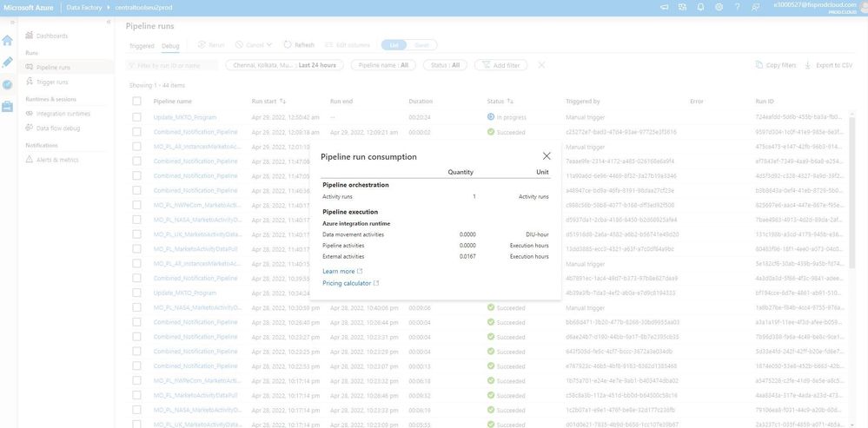Viewport: 868px width, 428px height.
Task: Click Export to CSV
Action: pos(829,65)
